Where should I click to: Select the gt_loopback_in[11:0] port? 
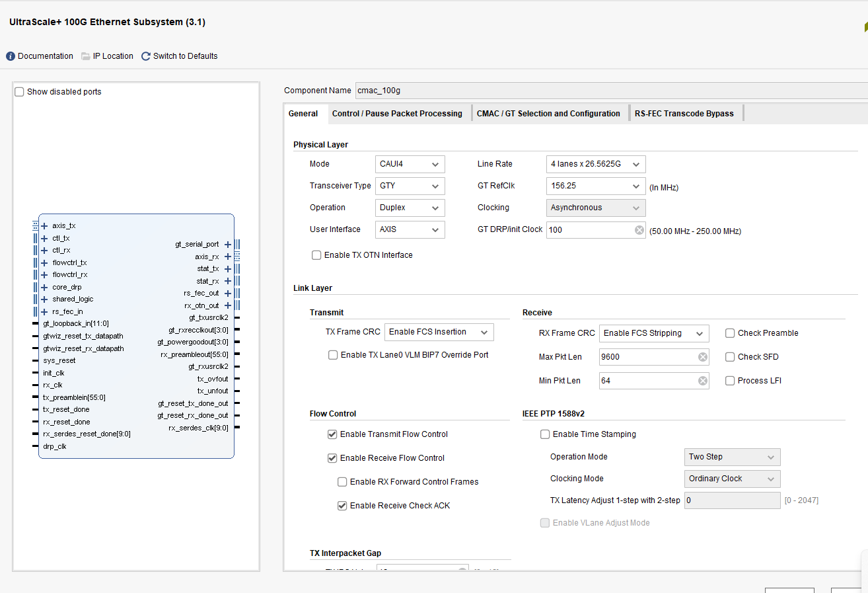[x=76, y=324]
